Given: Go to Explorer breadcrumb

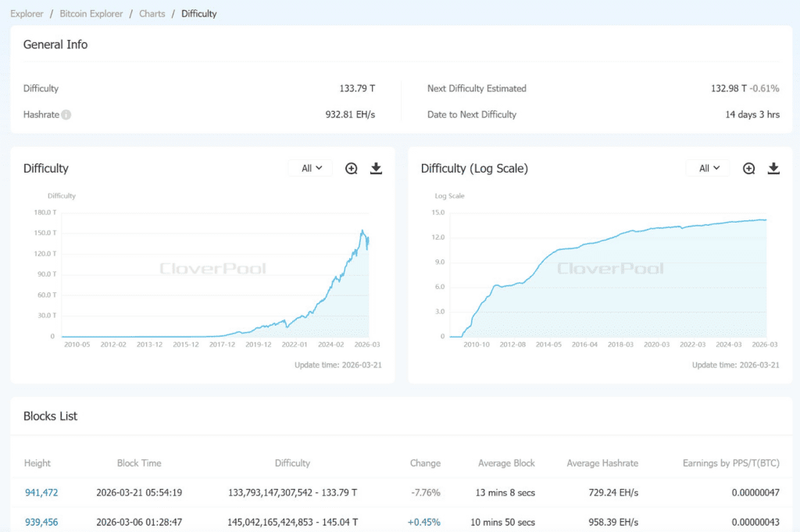Looking at the screenshot, I should pyautogui.click(x=27, y=14).
